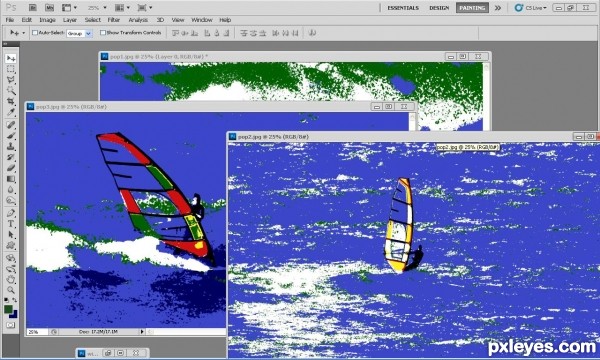The height and width of the screenshot is (360, 600).
Task: Open the Move tool preset picker arrow
Action: 24,33
